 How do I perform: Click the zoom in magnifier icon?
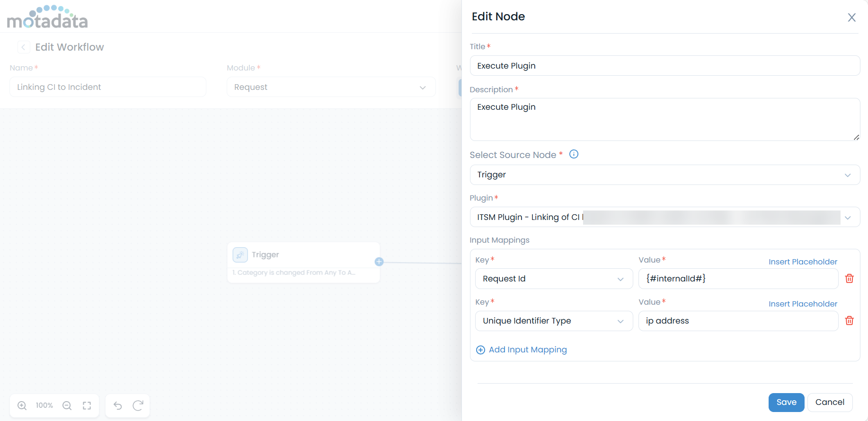tap(22, 405)
